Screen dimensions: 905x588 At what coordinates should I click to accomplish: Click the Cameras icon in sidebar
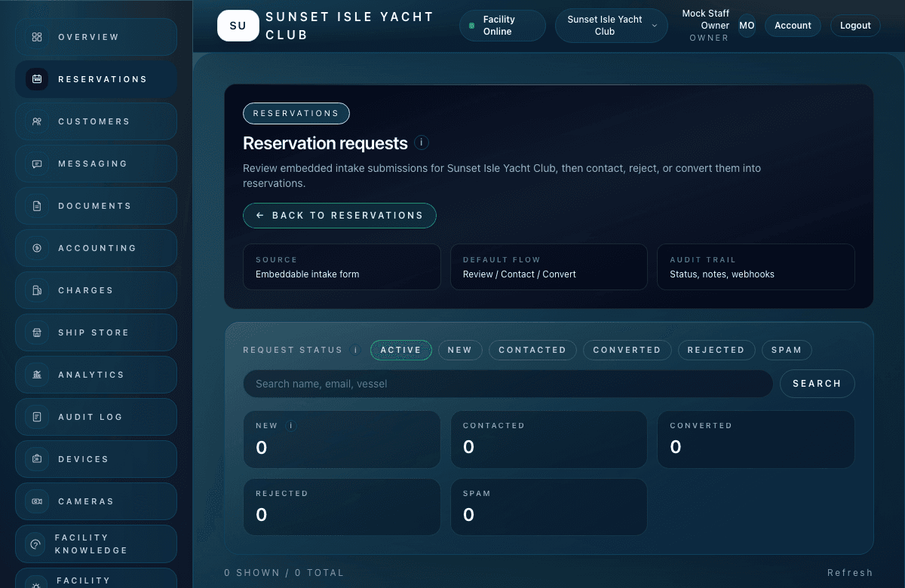point(37,501)
